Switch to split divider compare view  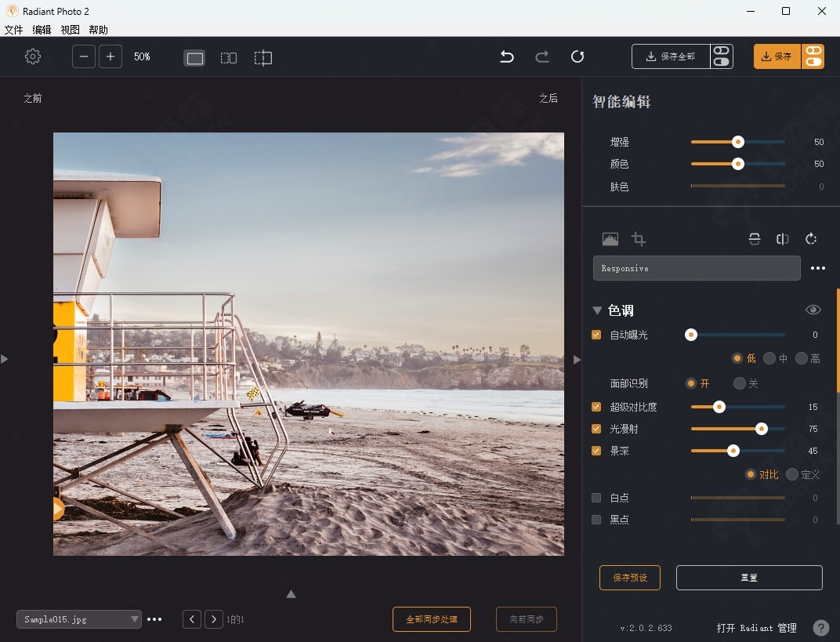(x=263, y=58)
